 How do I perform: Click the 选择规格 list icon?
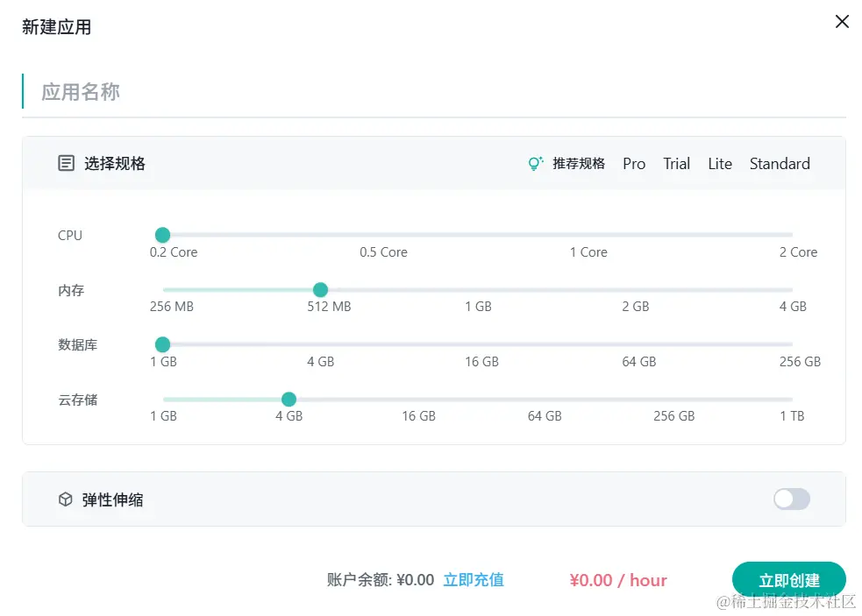66,163
